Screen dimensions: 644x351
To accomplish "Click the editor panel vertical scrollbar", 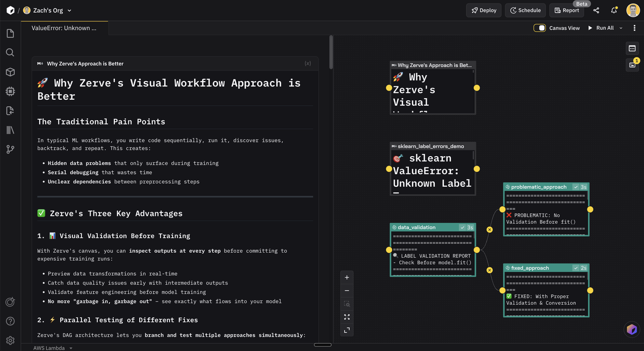I will pyautogui.click(x=331, y=52).
